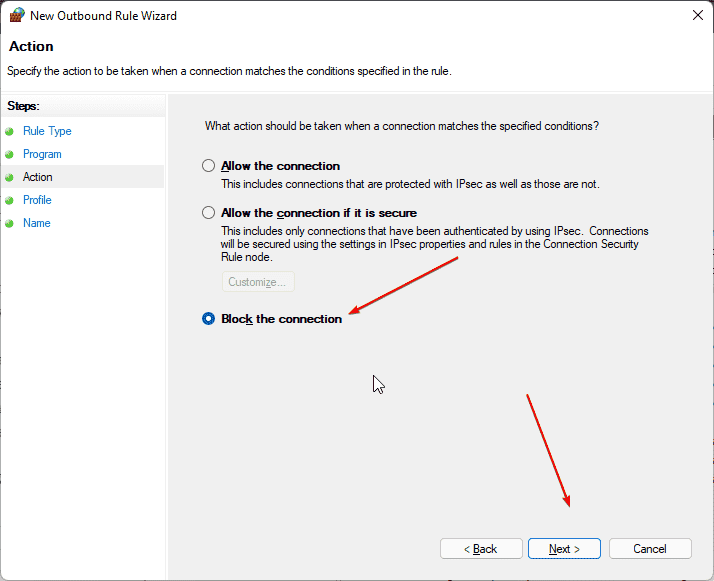
Task: Cancel the outbound rule wizard
Action: point(650,549)
